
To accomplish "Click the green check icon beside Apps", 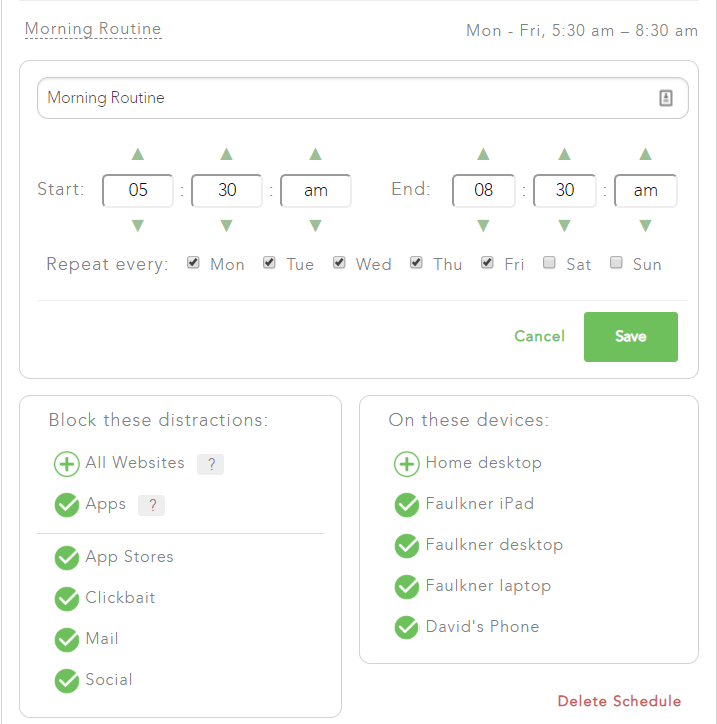I will 67,505.
